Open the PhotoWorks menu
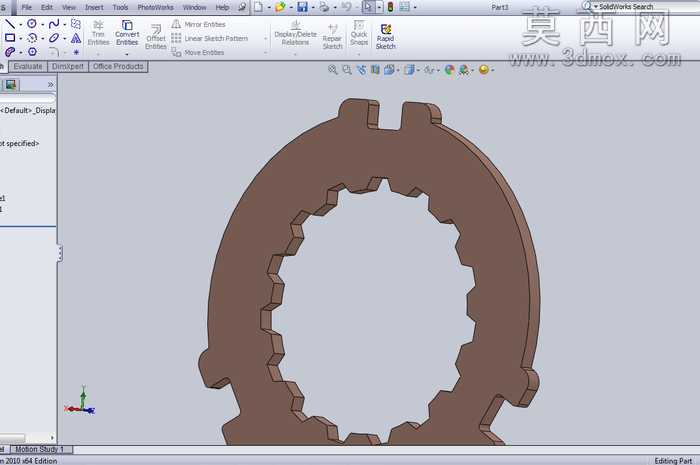This screenshot has width=700, height=465. 155,7
